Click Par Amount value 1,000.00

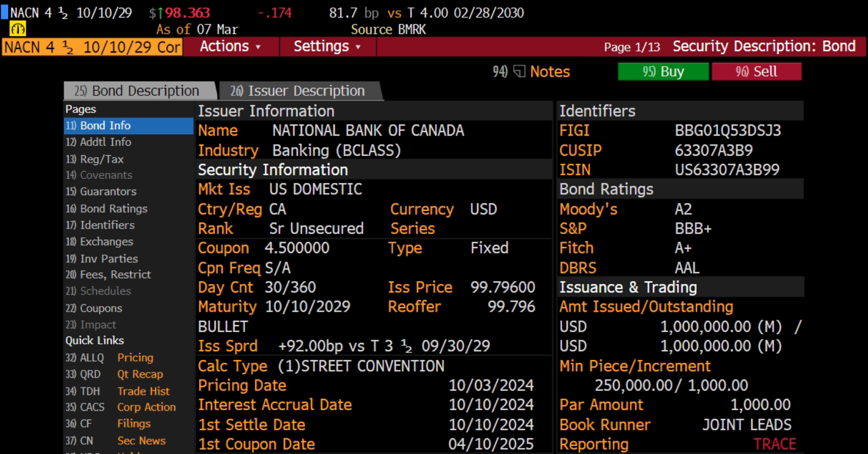pyautogui.click(x=760, y=405)
